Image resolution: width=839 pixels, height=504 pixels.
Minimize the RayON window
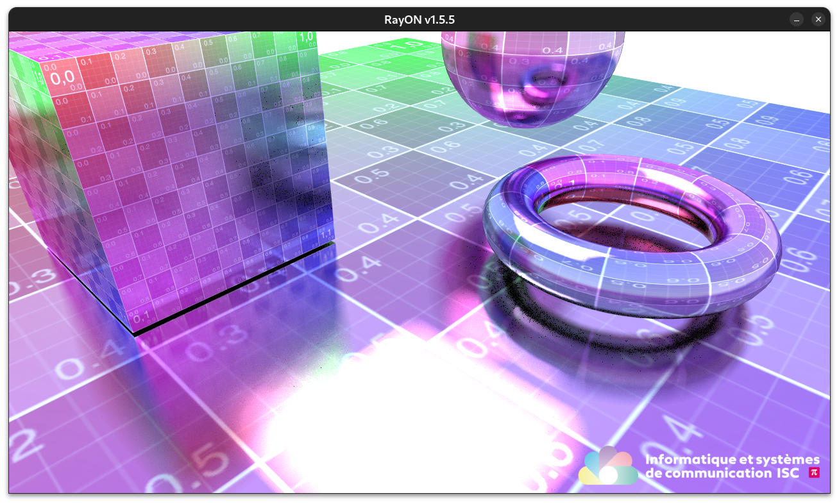[x=796, y=20]
